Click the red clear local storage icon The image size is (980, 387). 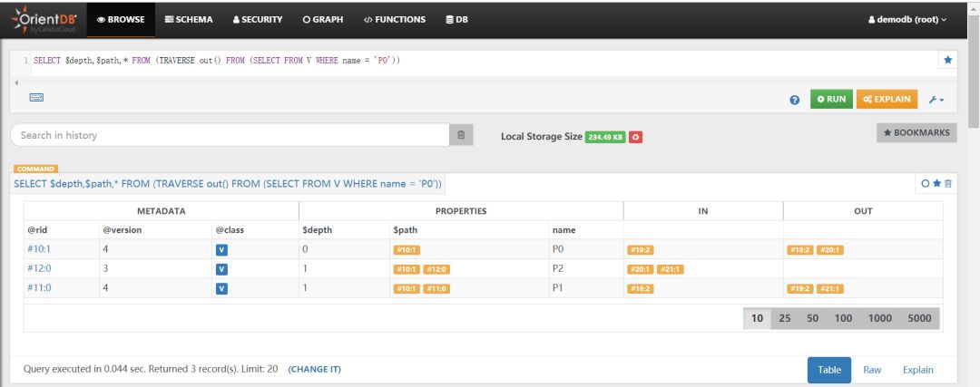pos(636,137)
